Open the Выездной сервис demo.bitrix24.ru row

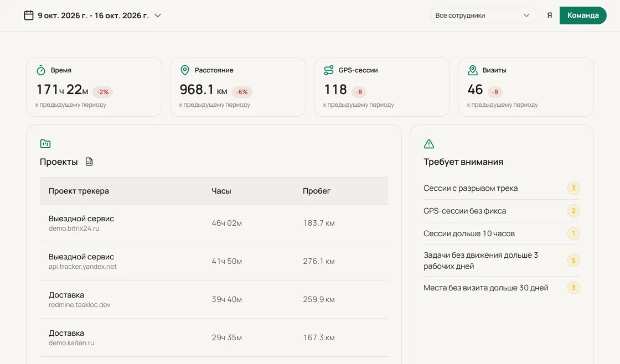[214, 223]
